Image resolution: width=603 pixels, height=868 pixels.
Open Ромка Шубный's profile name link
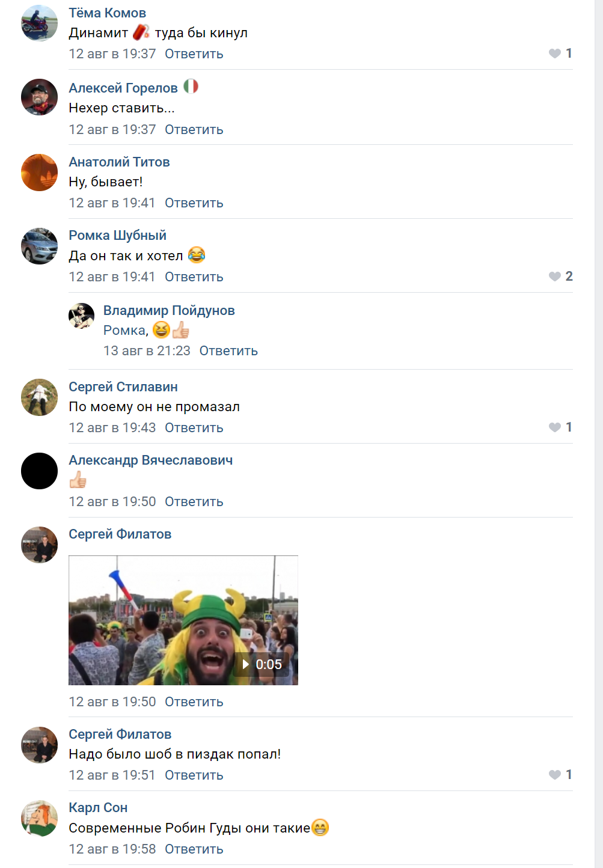[117, 236]
